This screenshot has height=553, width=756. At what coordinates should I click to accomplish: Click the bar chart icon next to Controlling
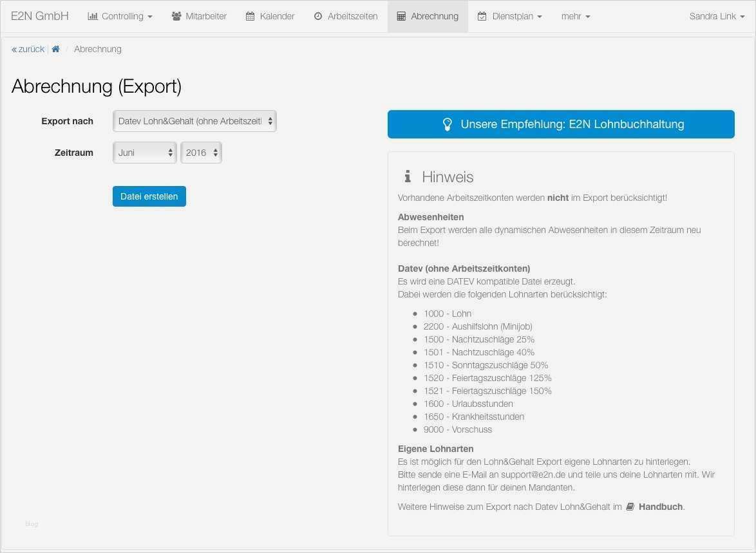pyautogui.click(x=92, y=16)
